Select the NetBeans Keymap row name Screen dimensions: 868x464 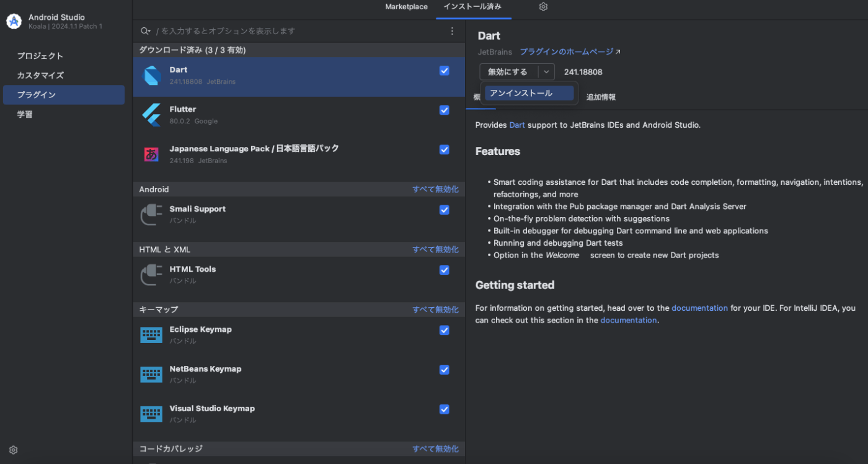(206, 369)
